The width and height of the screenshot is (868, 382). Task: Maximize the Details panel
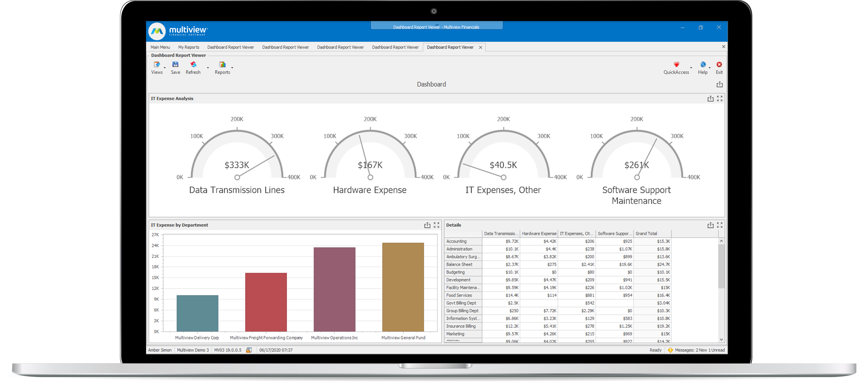tap(720, 225)
